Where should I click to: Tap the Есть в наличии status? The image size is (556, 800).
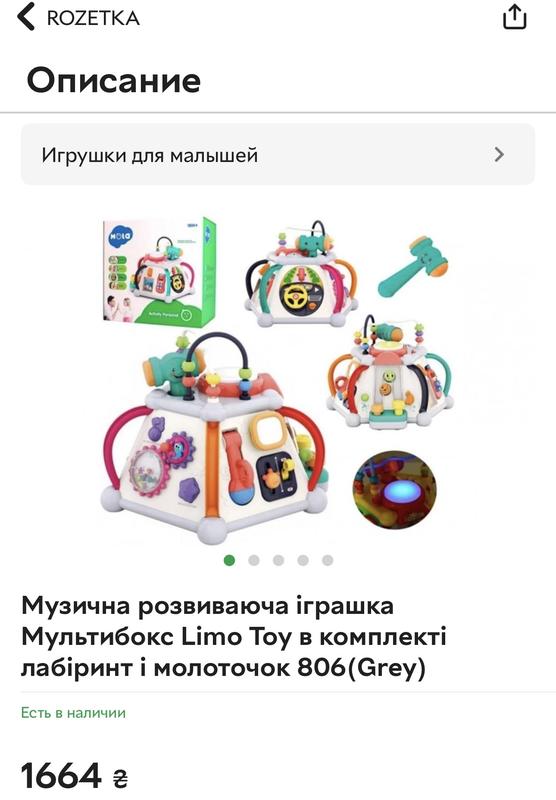(x=73, y=713)
